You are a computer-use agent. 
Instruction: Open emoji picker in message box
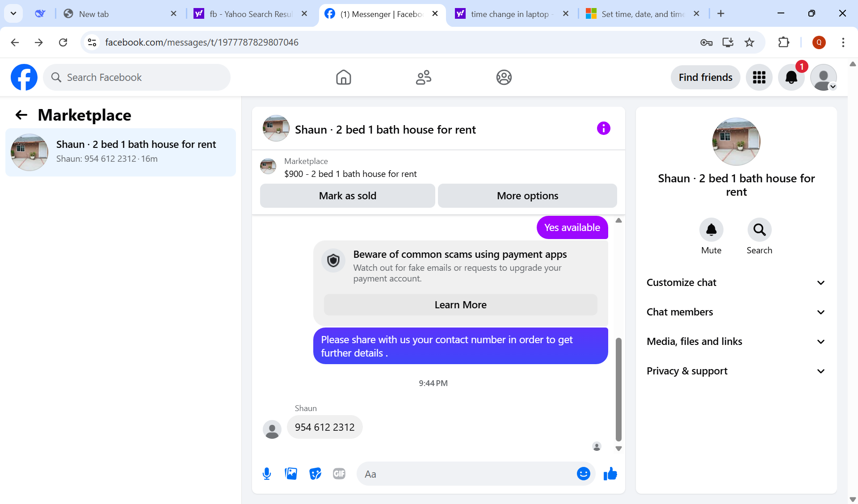pos(583,474)
